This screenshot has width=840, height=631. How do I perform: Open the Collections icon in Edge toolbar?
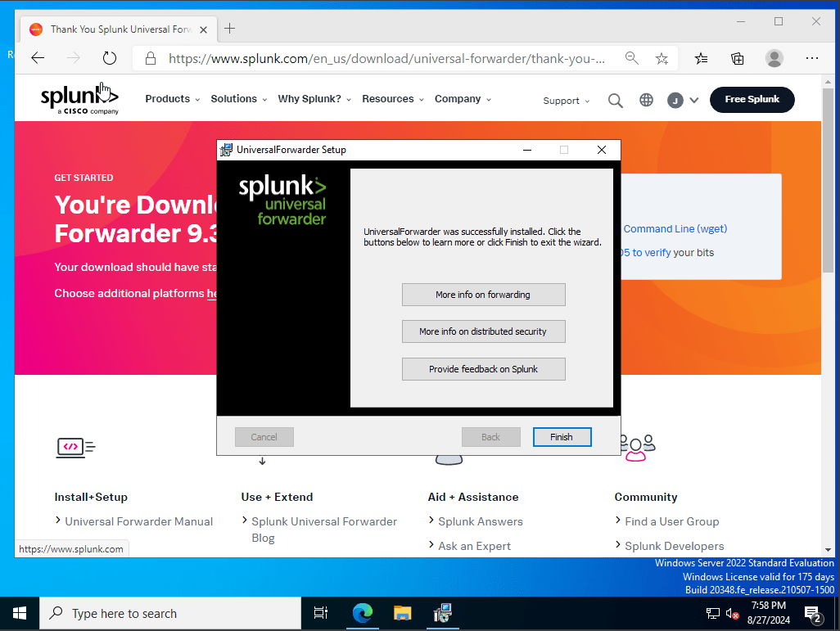(738, 58)
